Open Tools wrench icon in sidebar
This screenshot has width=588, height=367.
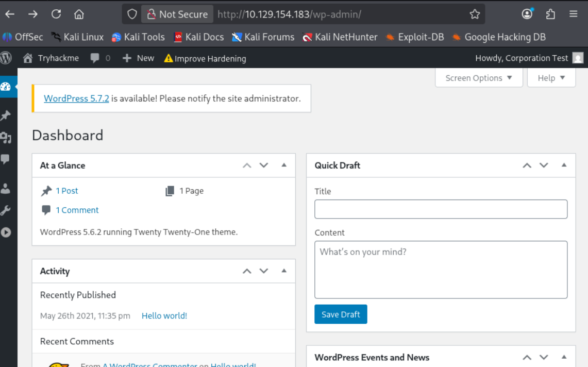pos(6,210)
